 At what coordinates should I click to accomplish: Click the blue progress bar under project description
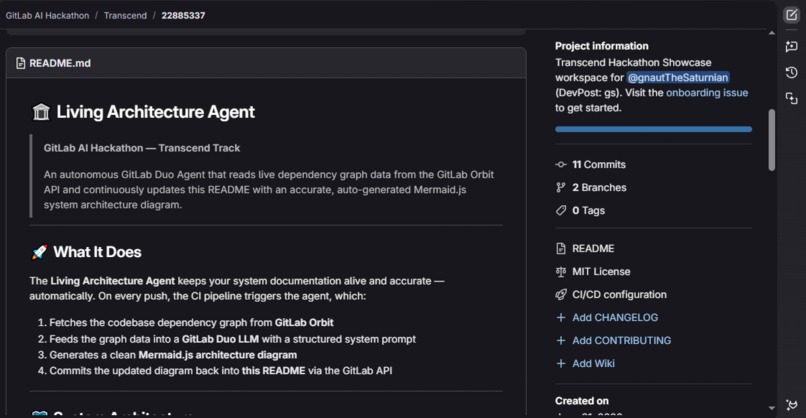(653, 129)
